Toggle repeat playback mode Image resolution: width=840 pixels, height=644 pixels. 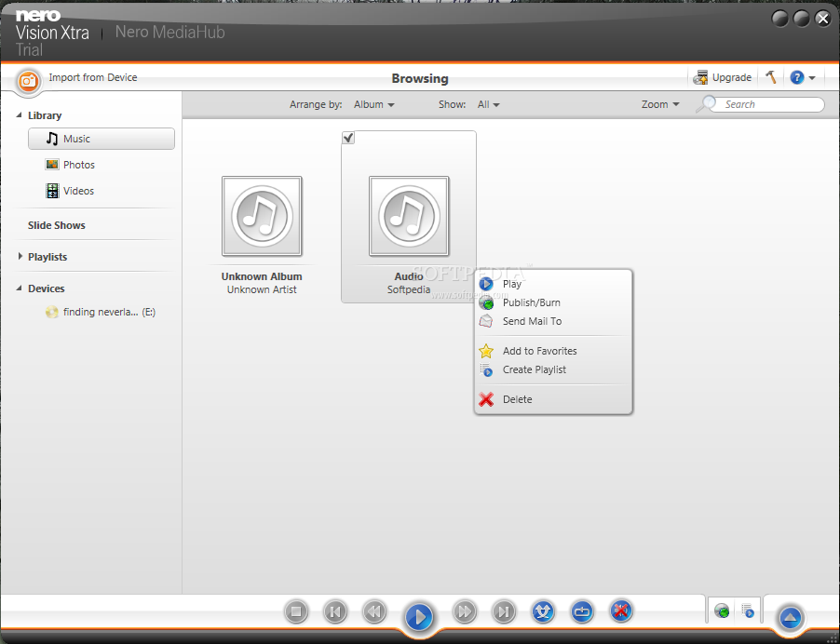point(582,611)
